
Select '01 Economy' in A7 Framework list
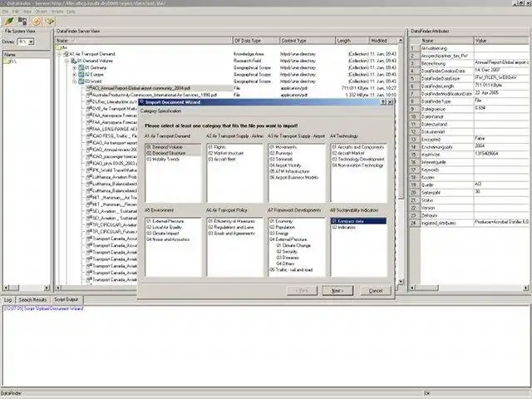click(x=281, y=221)
